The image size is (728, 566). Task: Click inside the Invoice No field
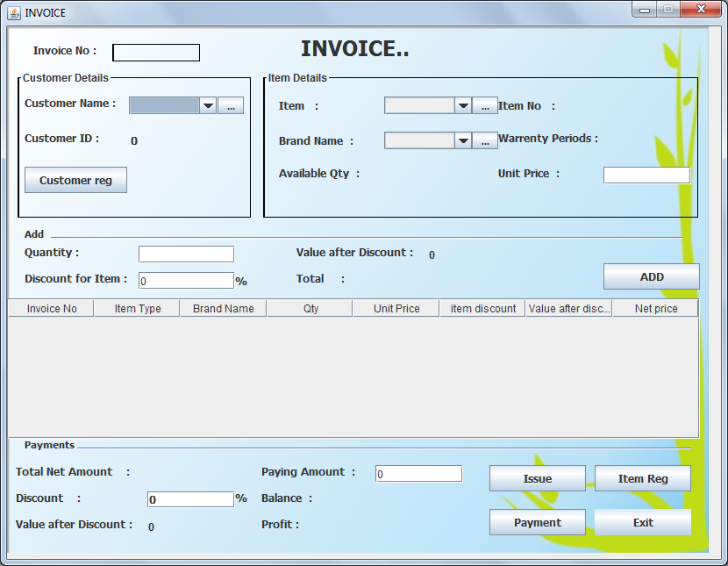pos(155,52)
